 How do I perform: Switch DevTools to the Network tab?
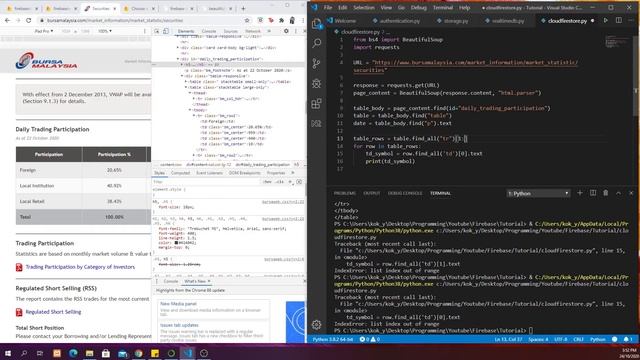coord(253,31)
